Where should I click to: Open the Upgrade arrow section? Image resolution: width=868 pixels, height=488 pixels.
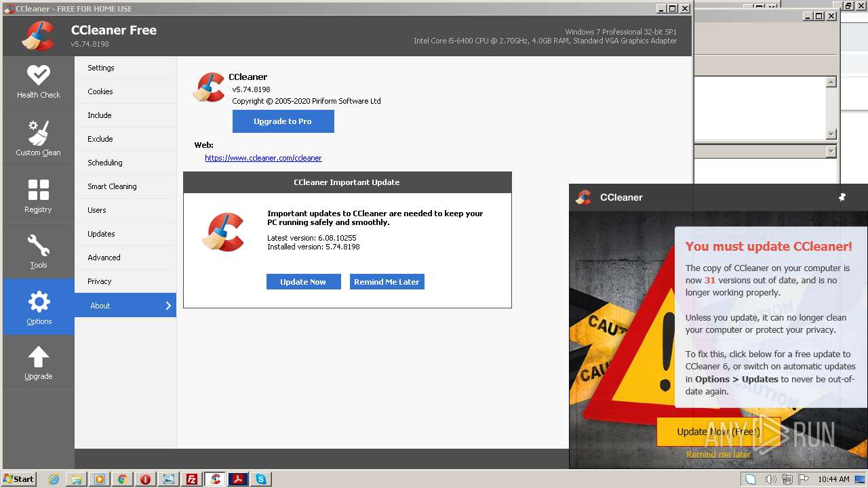tap(38, 363)
